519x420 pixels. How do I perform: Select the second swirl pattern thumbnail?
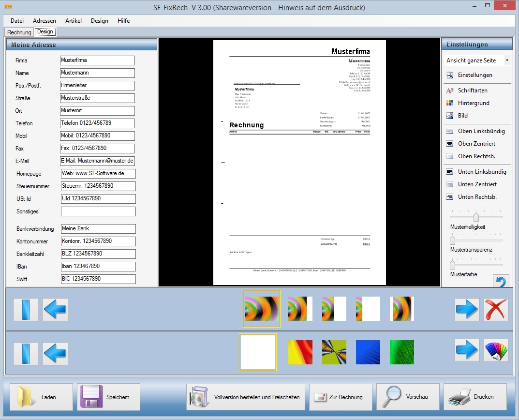point(300,309)
